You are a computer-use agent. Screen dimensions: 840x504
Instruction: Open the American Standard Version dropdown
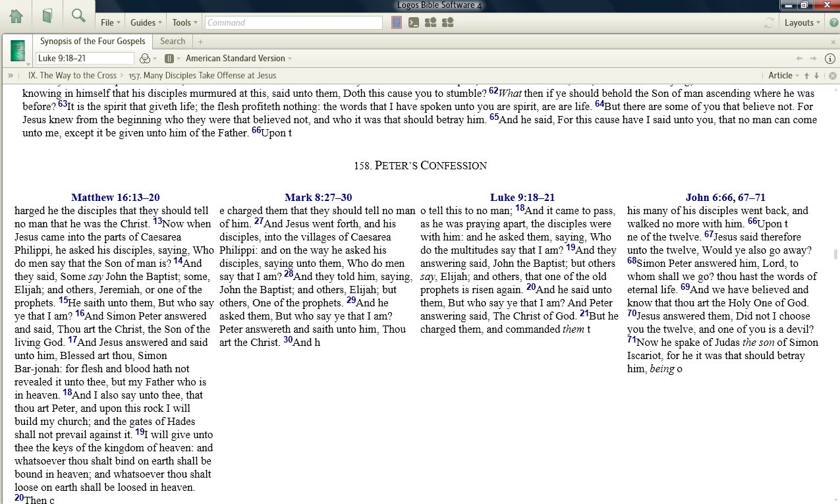238,58
